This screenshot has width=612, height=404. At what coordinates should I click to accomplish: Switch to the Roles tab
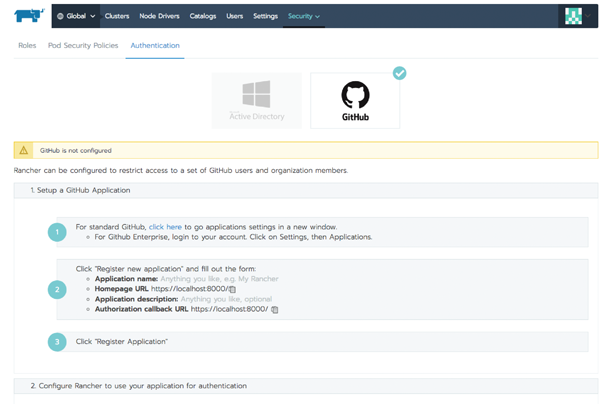pyautogui.click(x=28, y=45)
